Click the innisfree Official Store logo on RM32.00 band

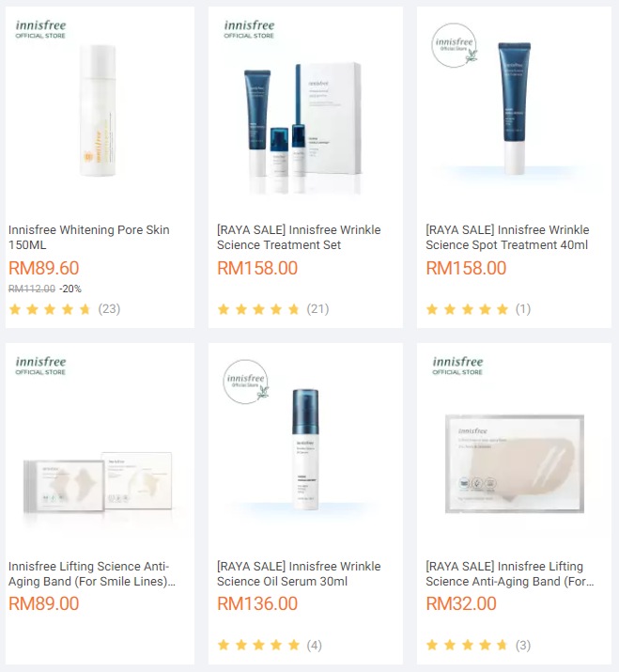click(x=457, y=366)
